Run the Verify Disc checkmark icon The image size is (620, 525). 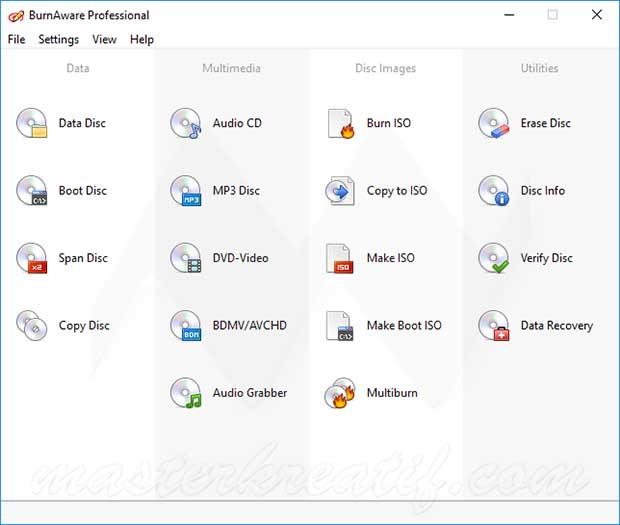[494, 258]
